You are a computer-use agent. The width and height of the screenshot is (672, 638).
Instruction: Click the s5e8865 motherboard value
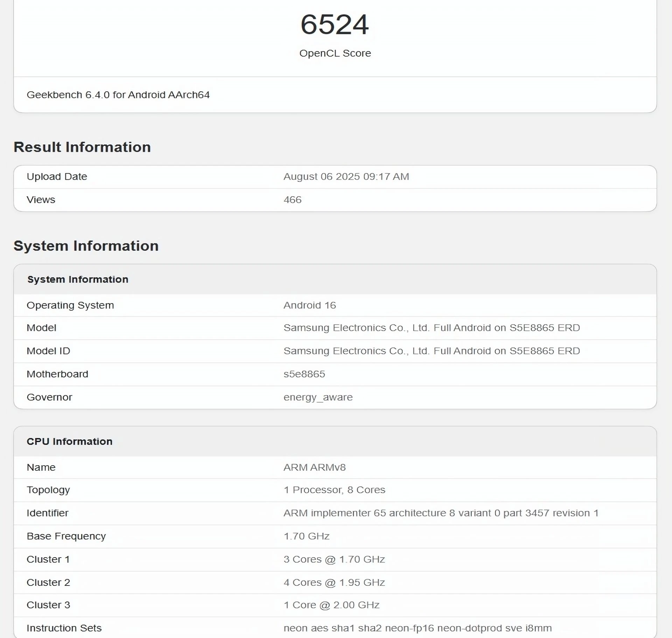304,374
